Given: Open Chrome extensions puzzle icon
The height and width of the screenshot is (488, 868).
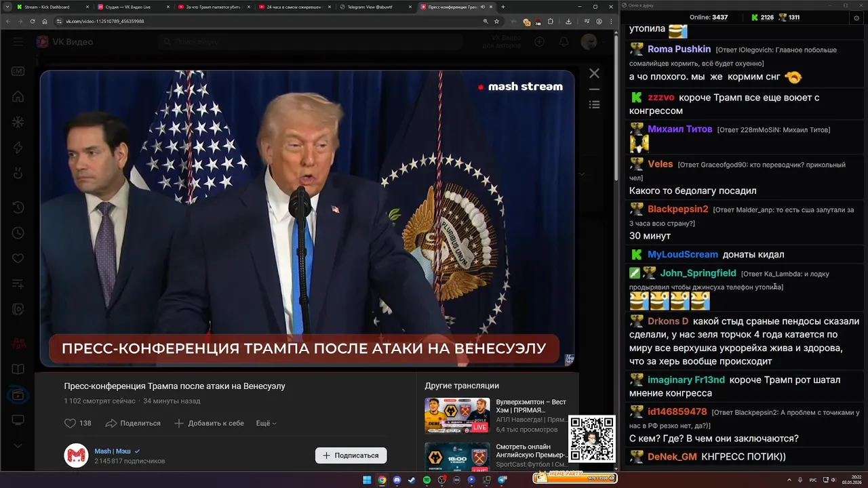Looking at the screenshot, I should tap(550, 21).
